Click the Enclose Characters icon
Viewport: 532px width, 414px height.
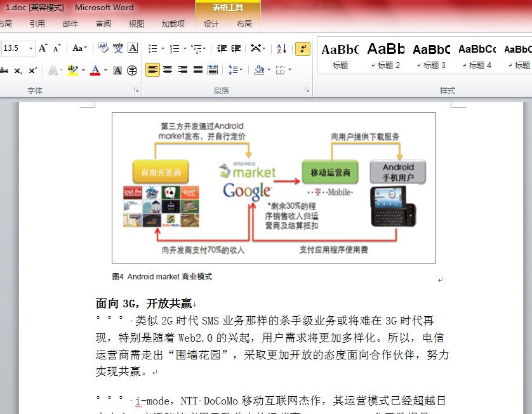pos(132,70)
